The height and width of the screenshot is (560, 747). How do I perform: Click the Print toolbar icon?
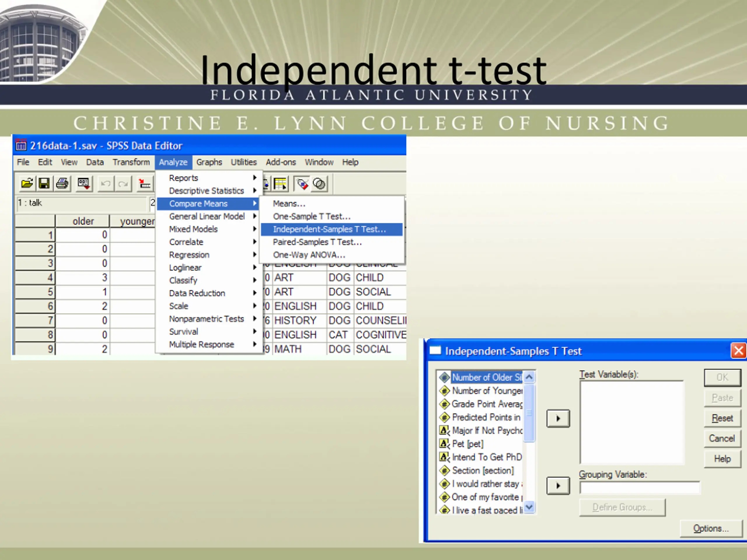62,184
